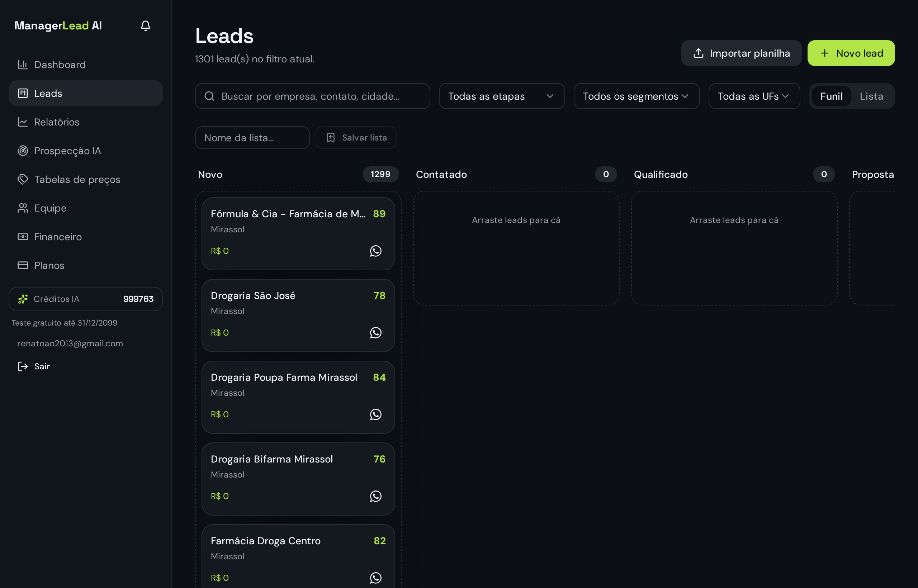The image size is (918, 588).
Task: Open WhatsApp for Drogaria Poupa Farma Mirassol
Action: [x=376, y=414]
